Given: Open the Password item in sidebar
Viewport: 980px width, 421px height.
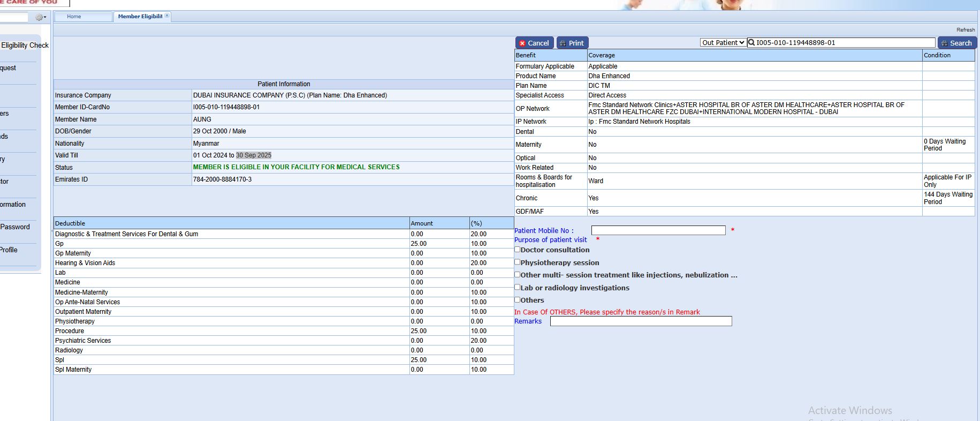Looking at the screenshot, I should click(15, 227).
